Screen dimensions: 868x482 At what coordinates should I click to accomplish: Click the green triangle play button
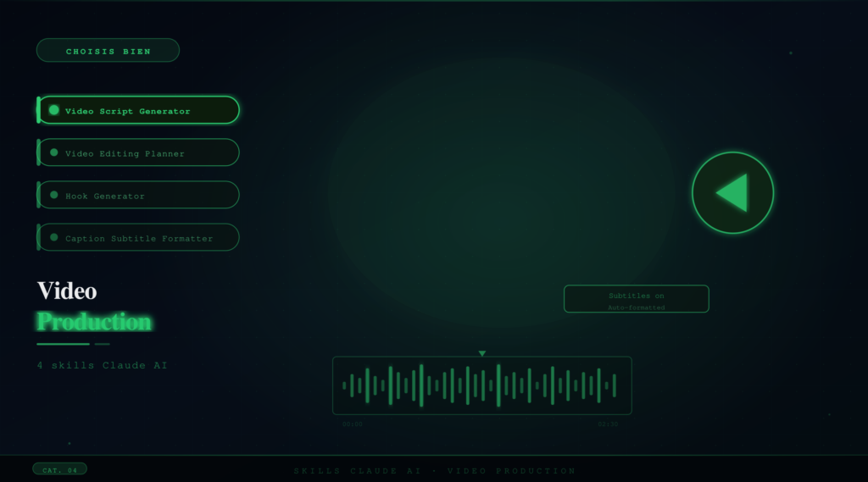click(732, 193)
